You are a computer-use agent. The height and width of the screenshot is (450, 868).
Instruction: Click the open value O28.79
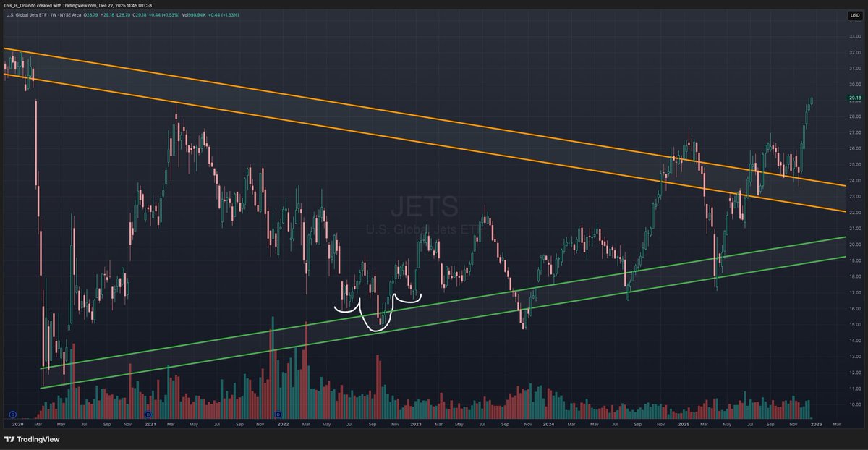pos(90,15)
